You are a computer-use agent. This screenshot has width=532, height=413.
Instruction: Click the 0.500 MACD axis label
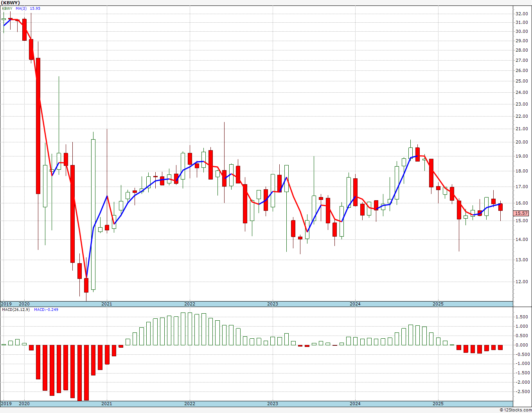(523, 336)
